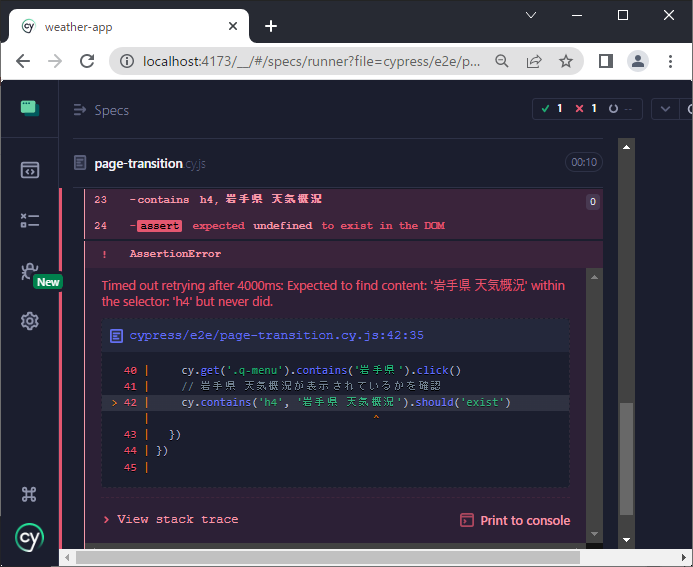Open keyboard shortcuts command icon
This screenshot has width=693, height=567.
click(x=29, y=494)
